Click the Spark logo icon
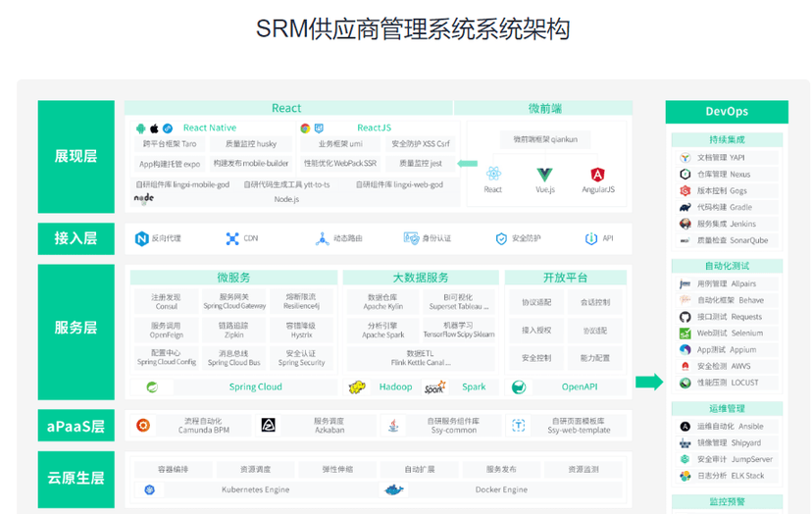The width and height of the screenshot is (812, 514). 434,387
